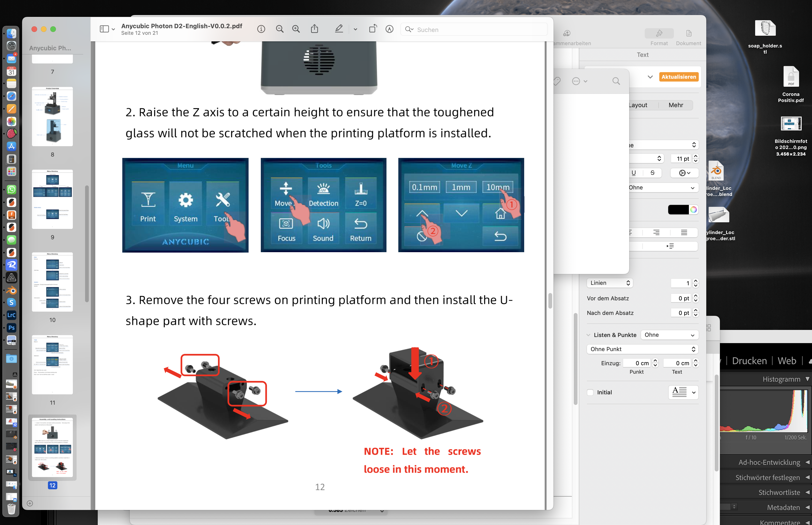This screenshot has height=525, width=812.
Task: Open WhatsApp from the Dock
Action: [11, 190]
